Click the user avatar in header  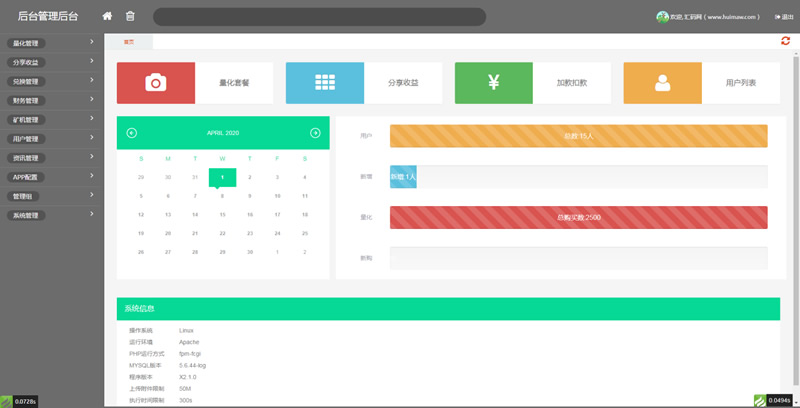pos(661,17)
